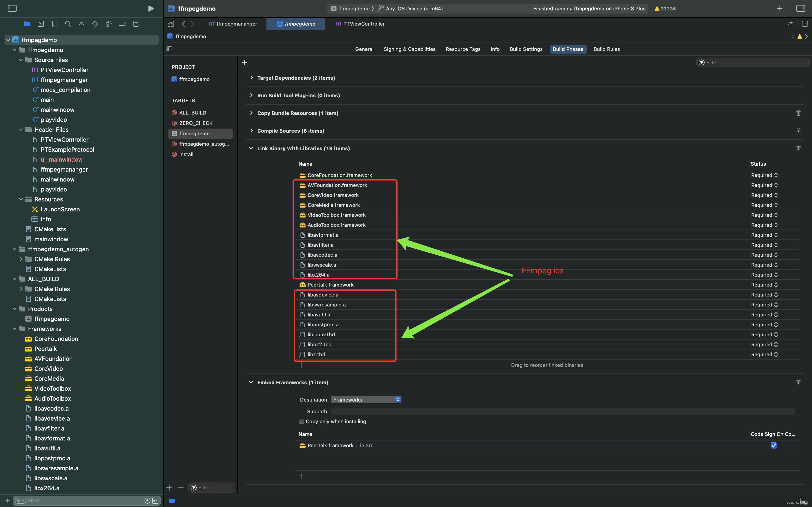The width and height of the screenshot is (812, 507).
Task: Select the ZERO_CHECK target
Action: click(x=196, y=123)
